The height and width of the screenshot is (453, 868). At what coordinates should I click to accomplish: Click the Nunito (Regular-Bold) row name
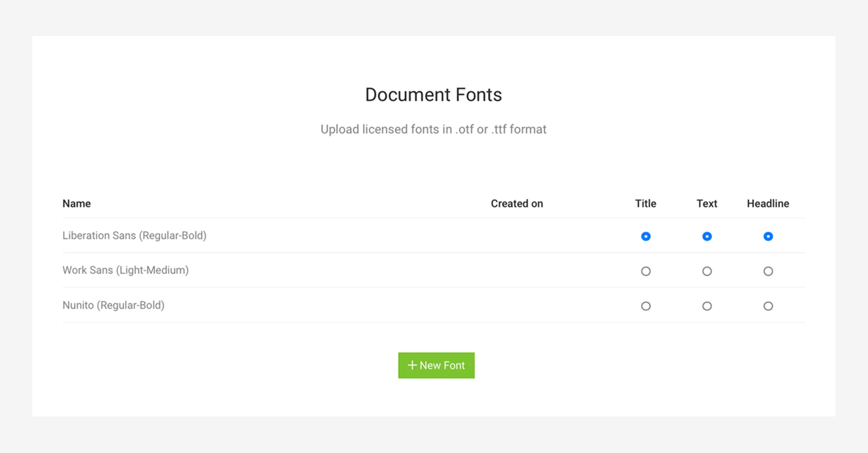tap(113, 305)
